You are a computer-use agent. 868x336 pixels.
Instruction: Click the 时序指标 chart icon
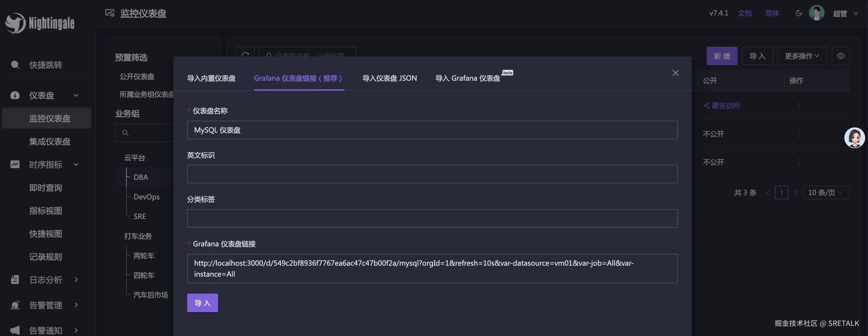pos(15,165)
